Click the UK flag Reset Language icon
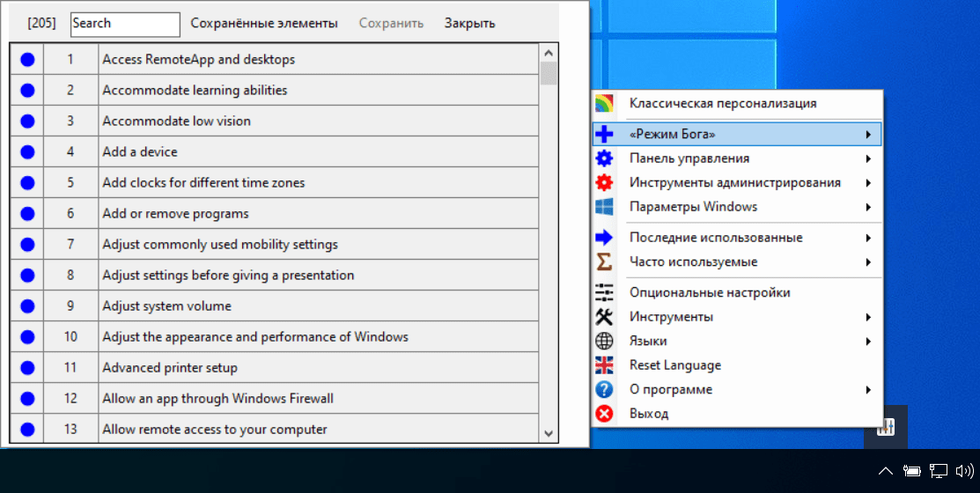The image size is (980, 493). coord(604,364)
